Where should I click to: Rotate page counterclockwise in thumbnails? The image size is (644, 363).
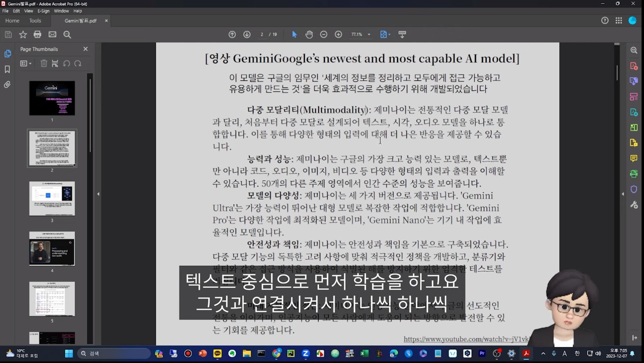67,64
